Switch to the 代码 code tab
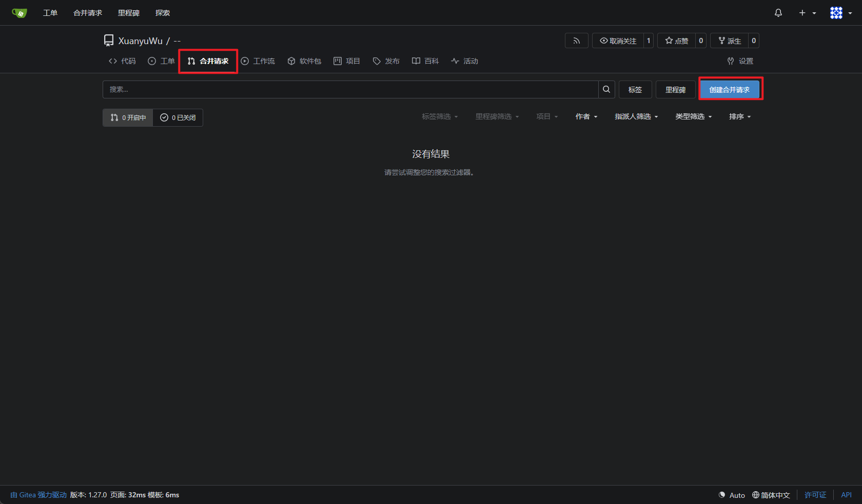The height and width of the screenshot is (504, 862). (122, 61)
